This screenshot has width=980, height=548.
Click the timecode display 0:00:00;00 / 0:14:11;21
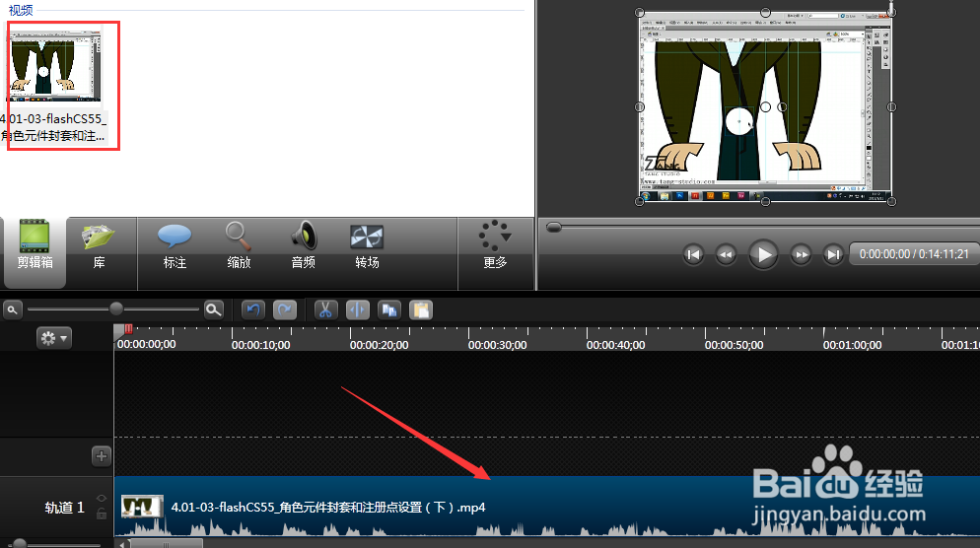coord(914,254)
